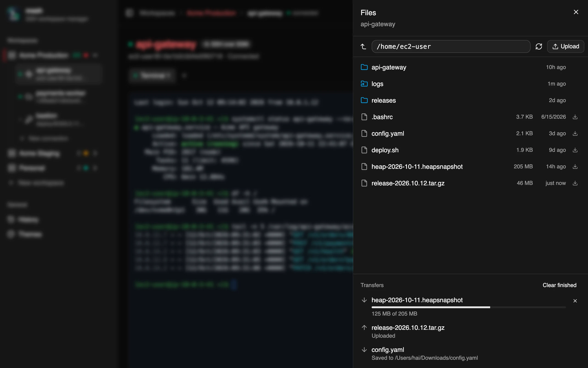Screen dimensions: 588x368
Task: Click Clear finished in Transfers
Action: point(559,285)
